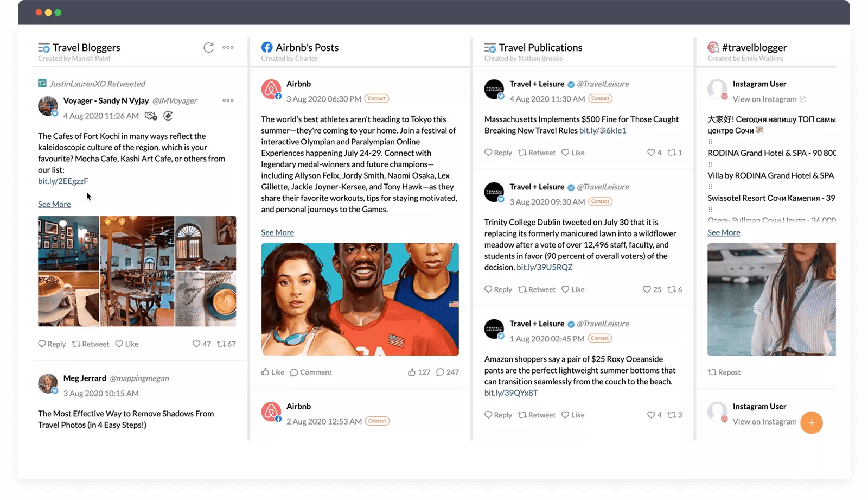
Task: Open options menu on Voyager tweet
Action: [228, 100]
